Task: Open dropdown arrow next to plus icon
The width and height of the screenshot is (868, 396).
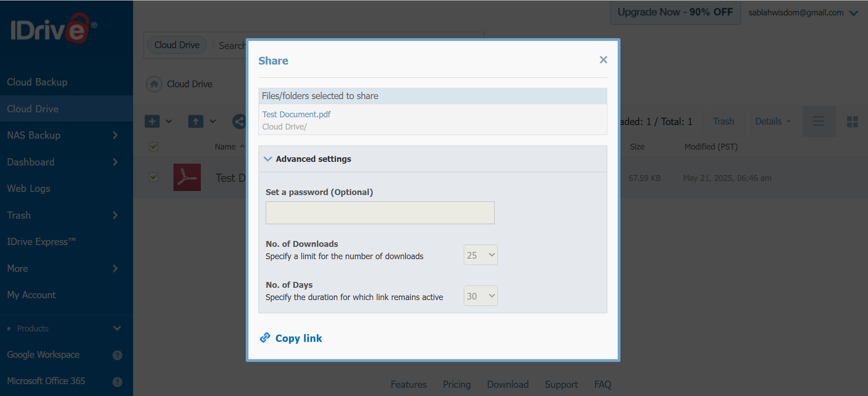Action: [x=169, y=121]
